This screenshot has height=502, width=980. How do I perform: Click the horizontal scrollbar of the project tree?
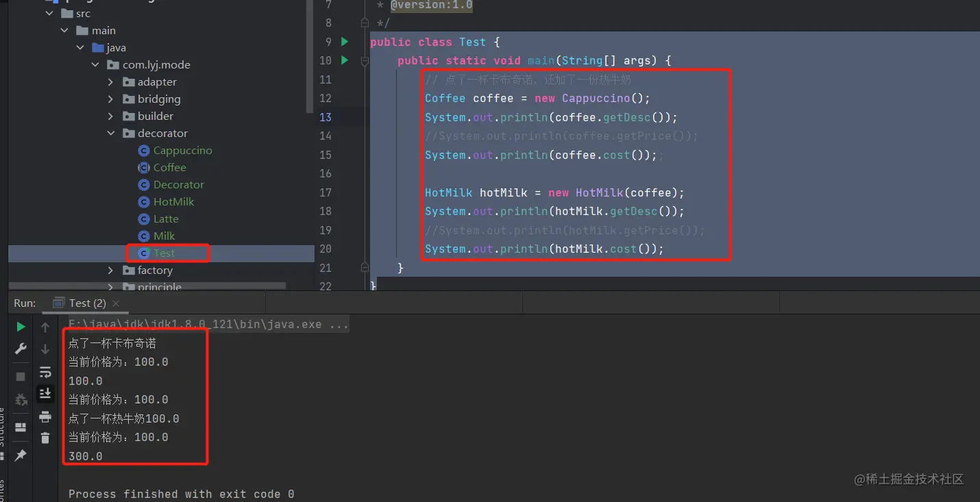coord(147,286)
